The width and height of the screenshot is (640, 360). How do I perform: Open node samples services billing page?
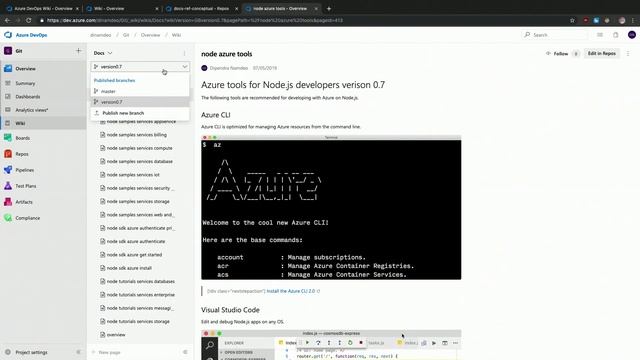137,135
